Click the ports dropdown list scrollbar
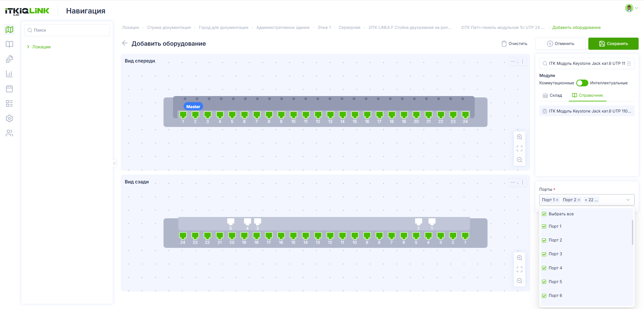The width and height of the screenshot is (644, 309). point(633,232)
